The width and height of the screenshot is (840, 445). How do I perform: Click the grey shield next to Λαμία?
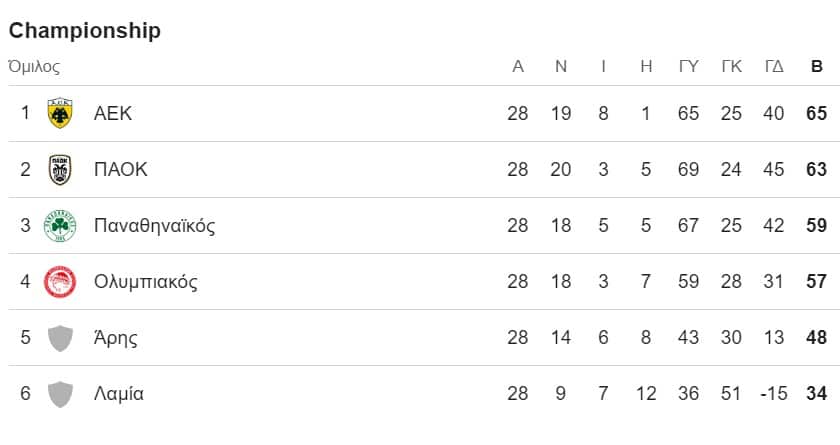coord(61,394)
